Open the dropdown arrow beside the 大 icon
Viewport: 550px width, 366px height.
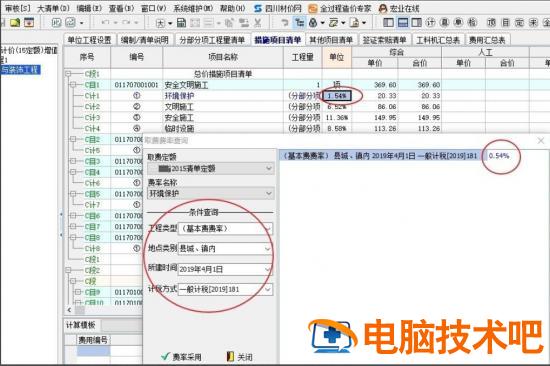pyautogui.click(x=170, y=24)
